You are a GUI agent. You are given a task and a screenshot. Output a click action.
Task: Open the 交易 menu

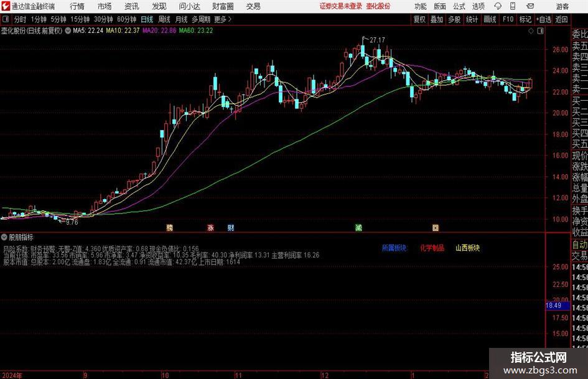tap(253, 6)
